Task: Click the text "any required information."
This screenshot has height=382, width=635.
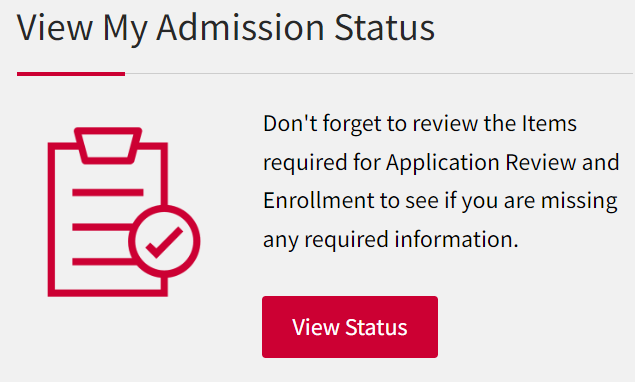Action: 391,240
